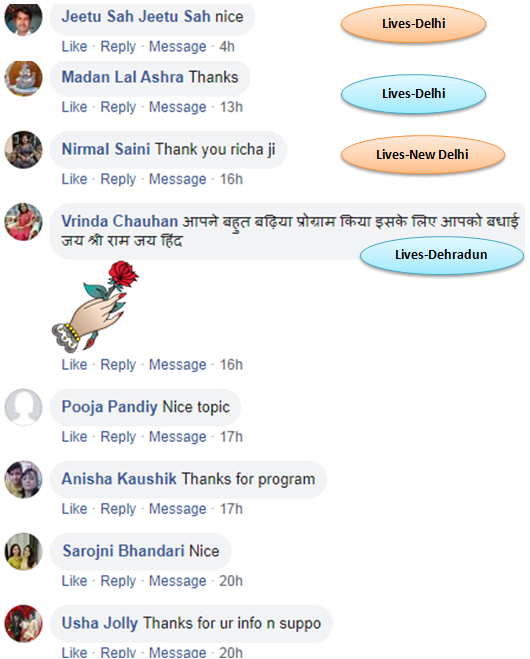Image resolution: width=530 pixels, height=659 pixels.
Task: Open Usha Jolly's profile picture
Action: pyautogui.click(x=23, y=624)
